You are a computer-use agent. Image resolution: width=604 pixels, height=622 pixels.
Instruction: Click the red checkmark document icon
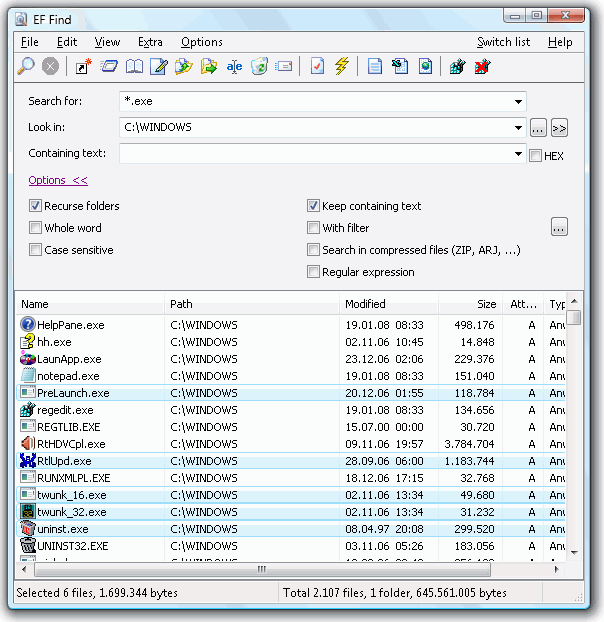[x=317, y=67]
